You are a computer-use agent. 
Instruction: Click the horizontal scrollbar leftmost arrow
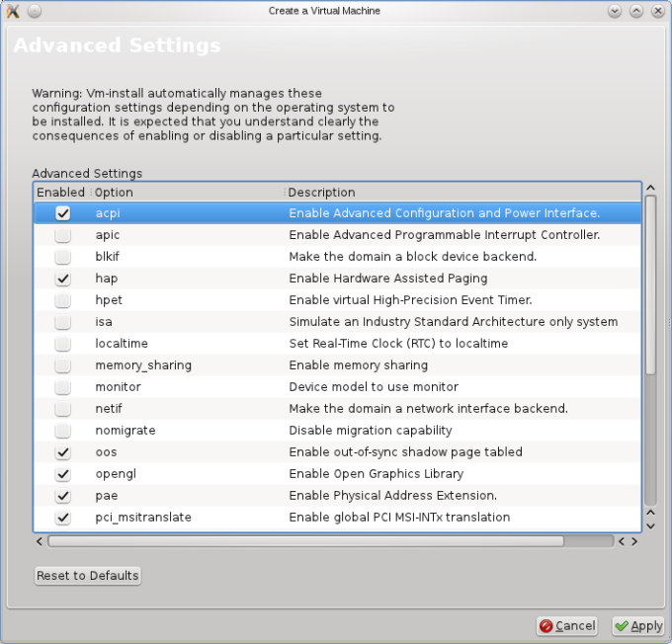click(x=40, y=541)
